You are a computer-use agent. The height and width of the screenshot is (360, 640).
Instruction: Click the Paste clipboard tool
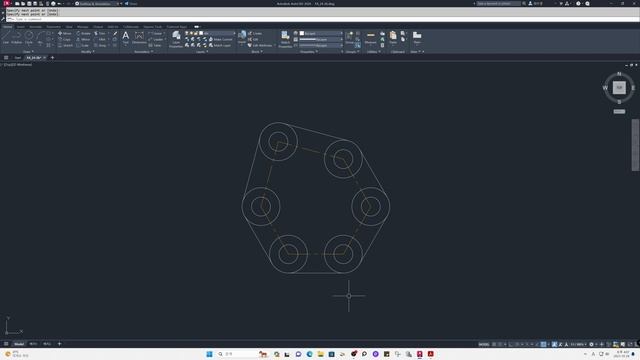393,38
